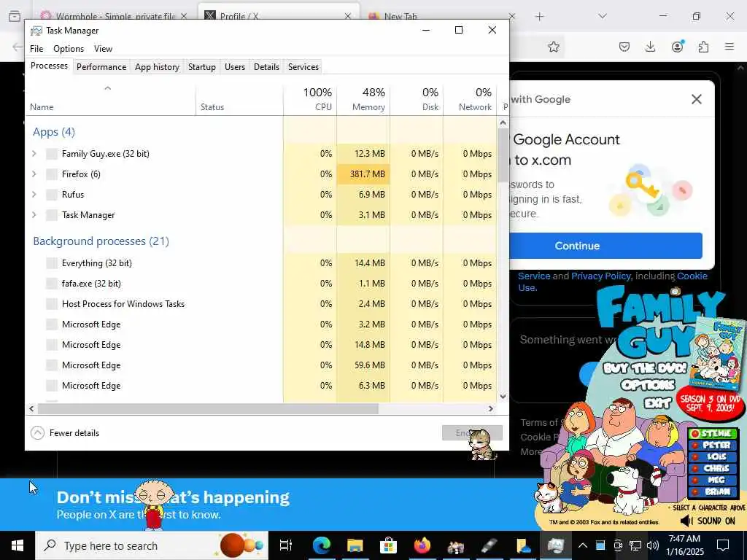
Task: Click Continue in the Google sign-in popup
Action: tap(605, 246)
